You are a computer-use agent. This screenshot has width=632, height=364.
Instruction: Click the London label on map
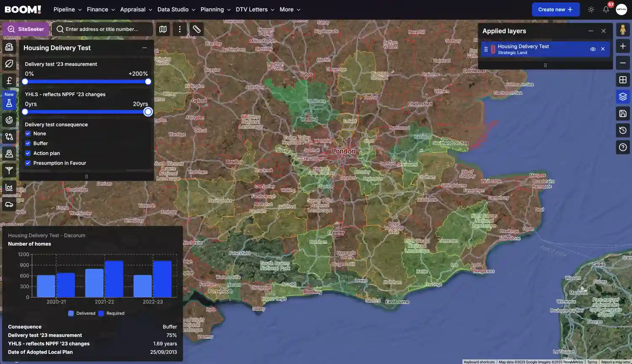(x=343, y=151)
